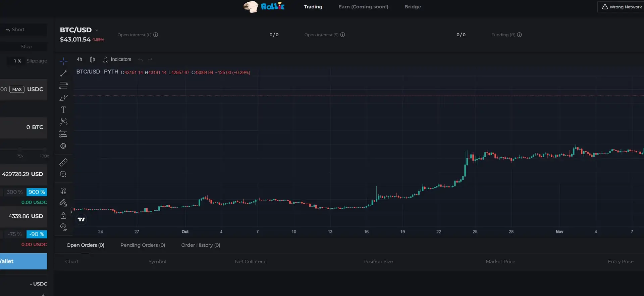Open the Fibonacci retracement tool
644x296 pixels.
(63, 85)
